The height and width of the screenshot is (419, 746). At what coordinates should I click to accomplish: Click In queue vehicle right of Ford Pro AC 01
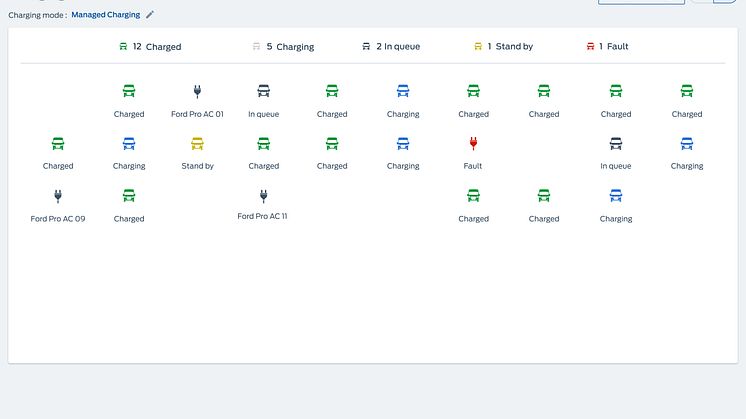click(x=264, y=92)
